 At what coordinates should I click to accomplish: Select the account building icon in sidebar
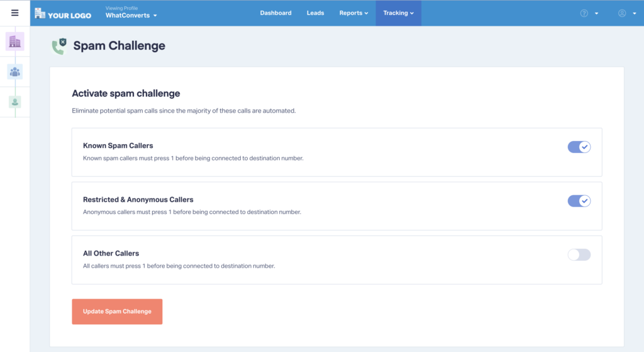pyautogui.click(x=15, y=42)
